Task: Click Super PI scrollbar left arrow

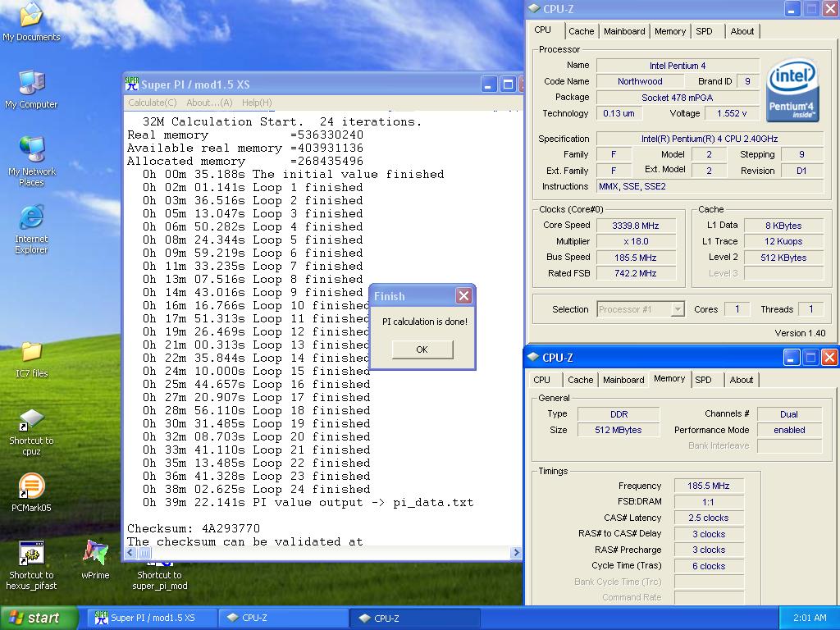Action: point(130,552)
